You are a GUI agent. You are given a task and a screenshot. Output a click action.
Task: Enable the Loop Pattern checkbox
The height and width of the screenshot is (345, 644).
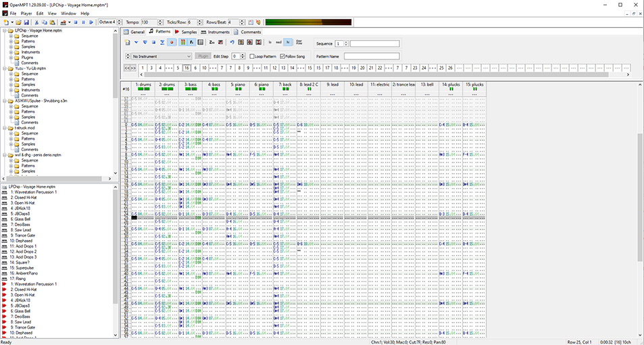(x=252, y=56)
